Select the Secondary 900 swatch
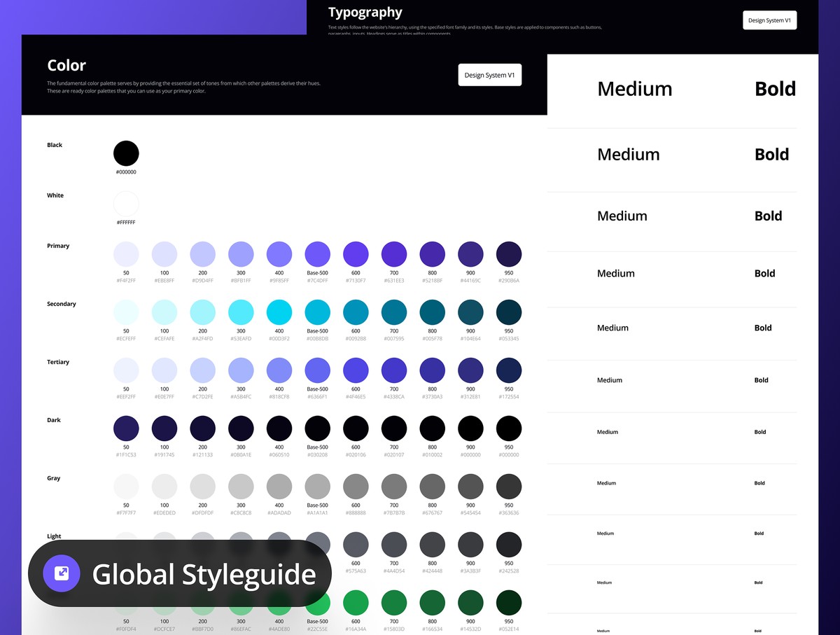Screen dimensions: 840x635 tap(470, 312)
